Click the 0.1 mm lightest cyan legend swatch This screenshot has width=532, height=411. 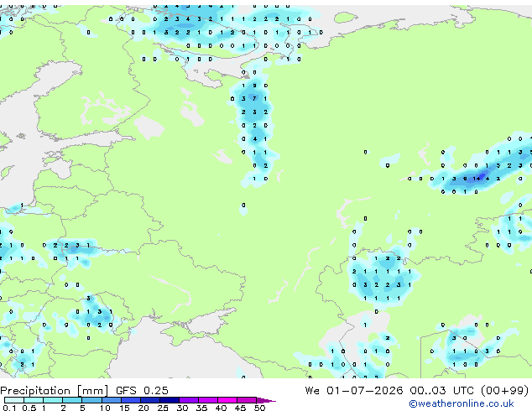[x=14, y=400]
